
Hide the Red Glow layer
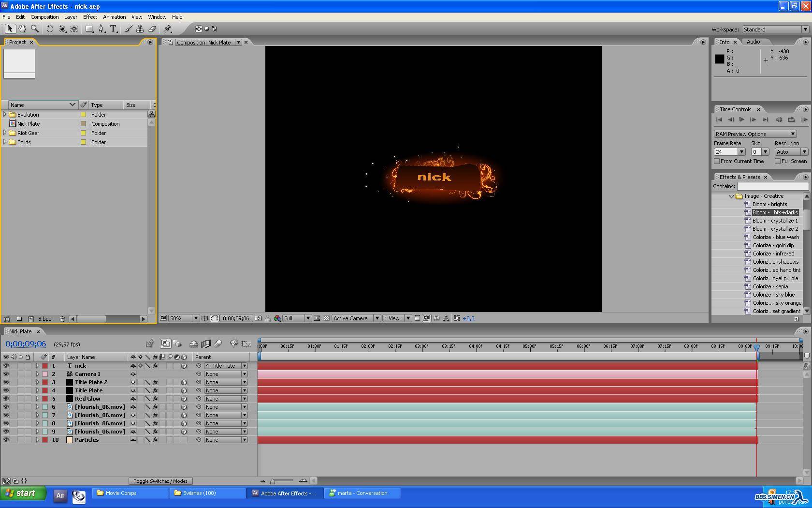(x=6, y=399)
